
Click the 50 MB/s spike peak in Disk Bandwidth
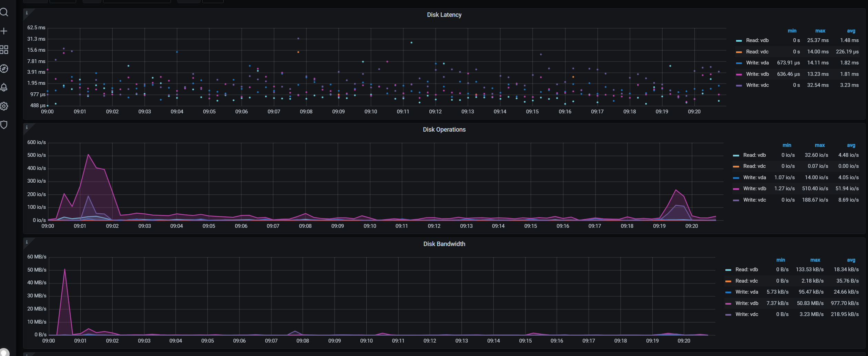pyautogui.click(x=65, y=269)
